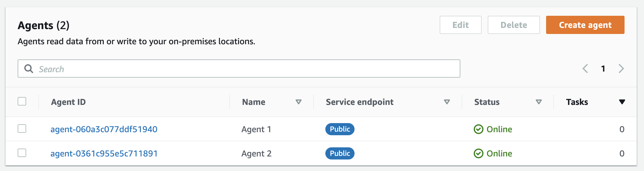This screenshot has width=644, height=171.
Task: Click the Create agent button
Action: [585, 25]
